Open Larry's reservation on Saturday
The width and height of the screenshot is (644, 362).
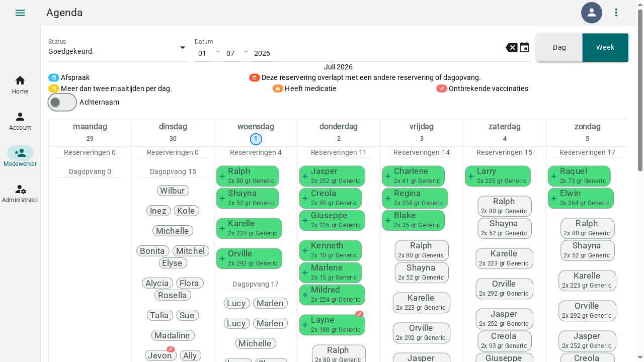pyautogui.click(x=498, y=176)
